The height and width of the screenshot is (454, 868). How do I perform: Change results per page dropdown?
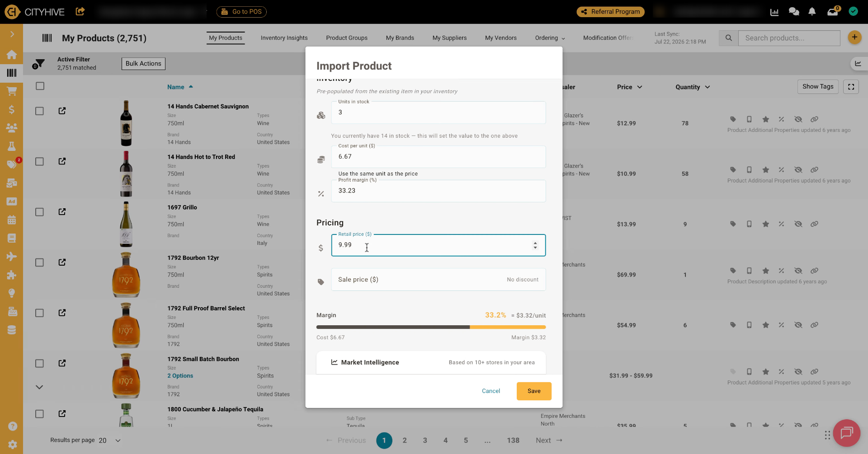109,440
